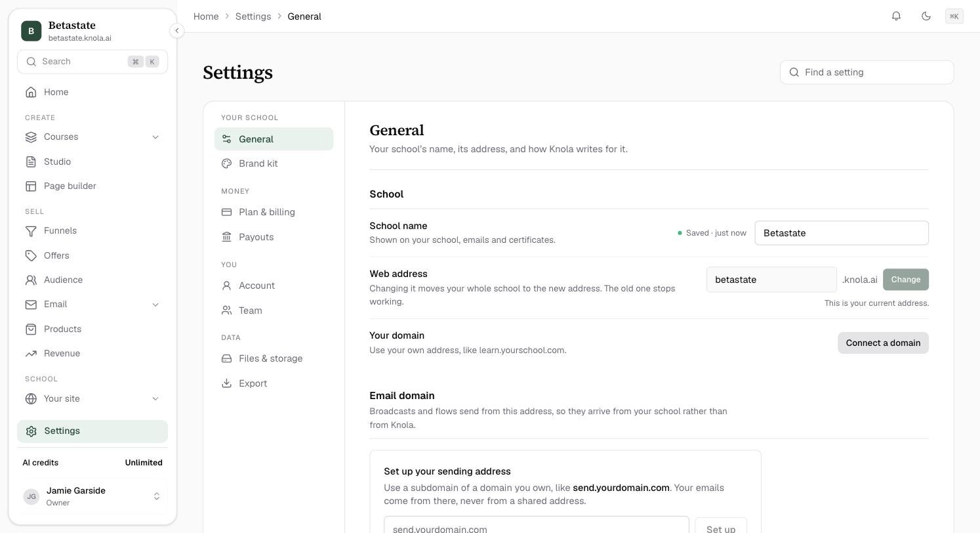
Task: Click the Email envelope icon
Action: (x=31, y=305)
